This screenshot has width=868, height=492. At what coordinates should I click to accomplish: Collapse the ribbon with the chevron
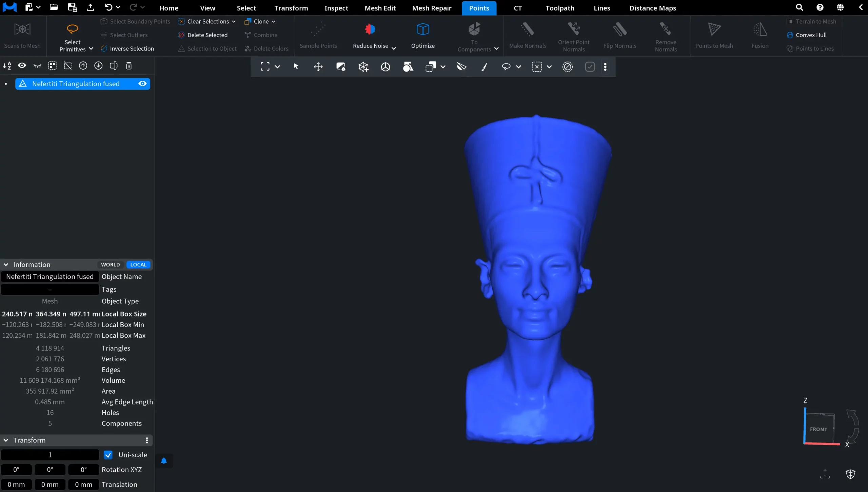[861, 7]
